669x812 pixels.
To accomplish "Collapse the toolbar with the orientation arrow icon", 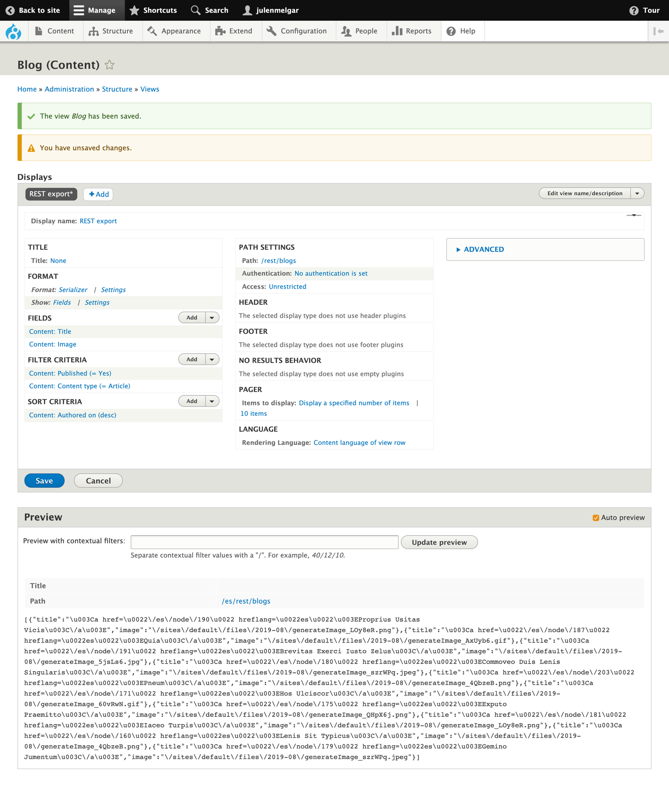I will coord(658,31).
